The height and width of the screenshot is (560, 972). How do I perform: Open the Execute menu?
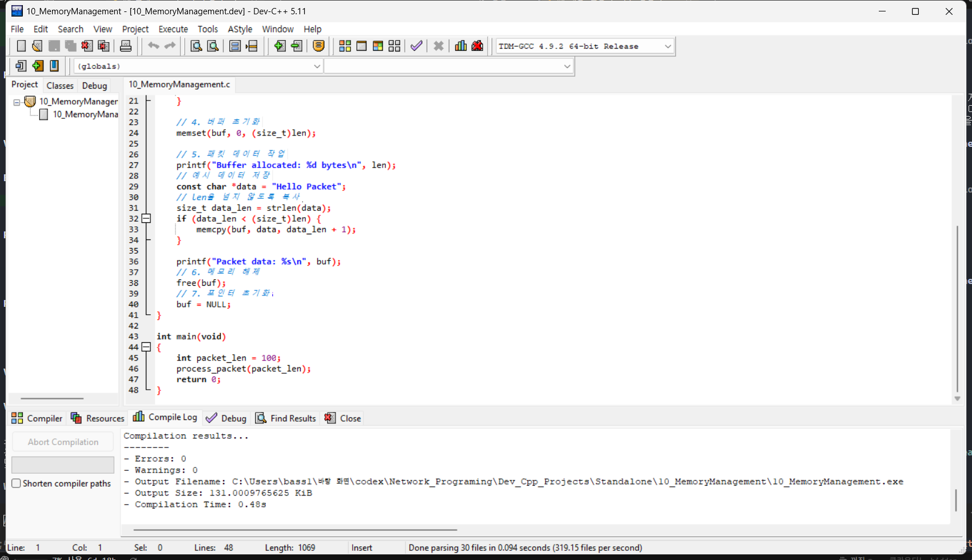173,29
